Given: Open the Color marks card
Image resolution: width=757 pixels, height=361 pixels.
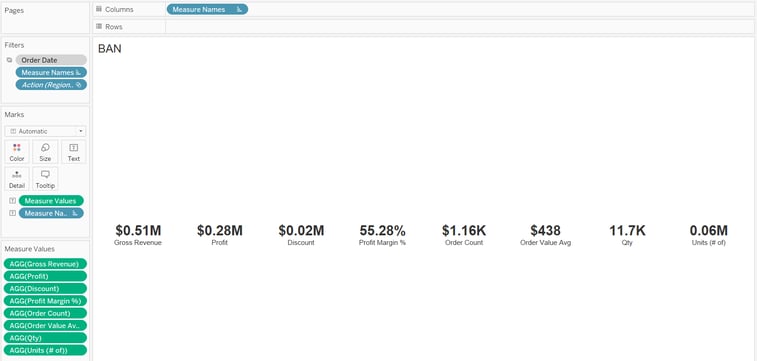Looking at the screenshot, I should 17,152.
